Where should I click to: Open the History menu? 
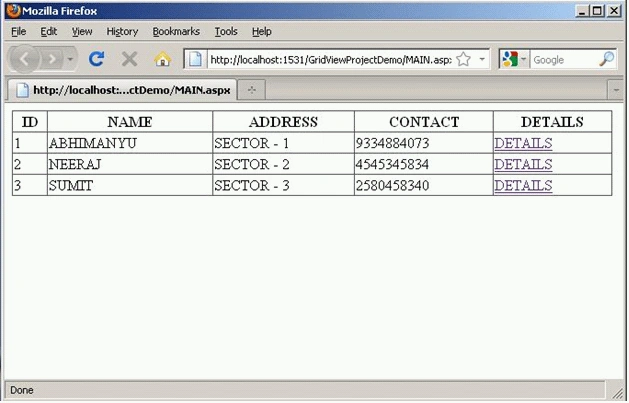pyautogui.click(x=122, y=31)
